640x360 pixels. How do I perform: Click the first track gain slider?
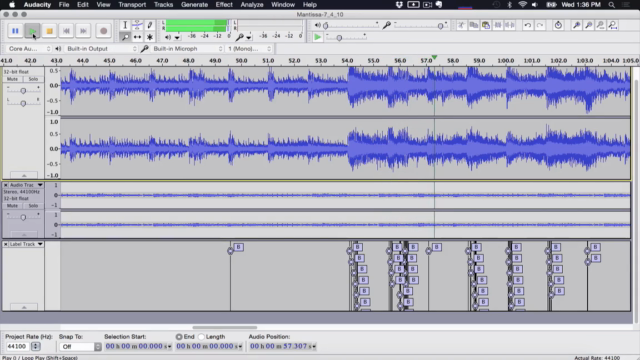pos(23,90)
